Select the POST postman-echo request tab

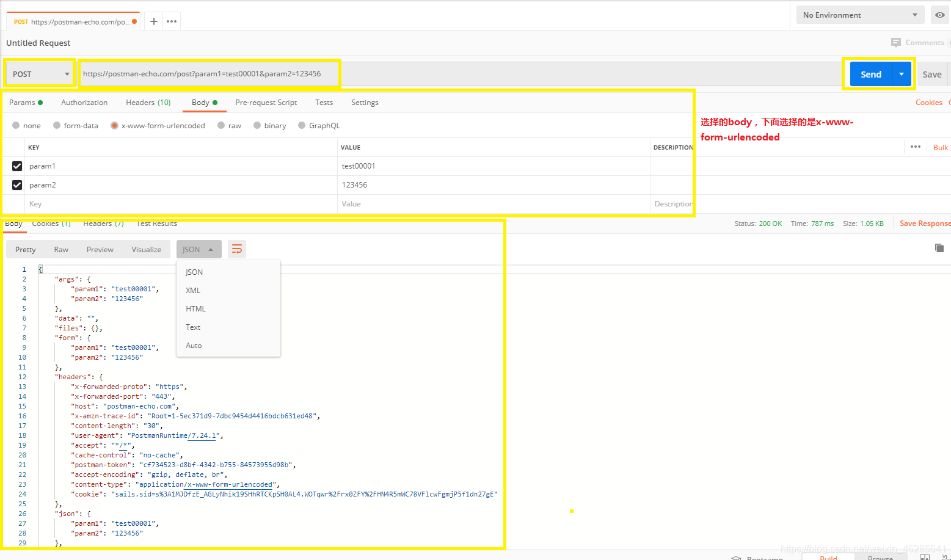[73, 21]
